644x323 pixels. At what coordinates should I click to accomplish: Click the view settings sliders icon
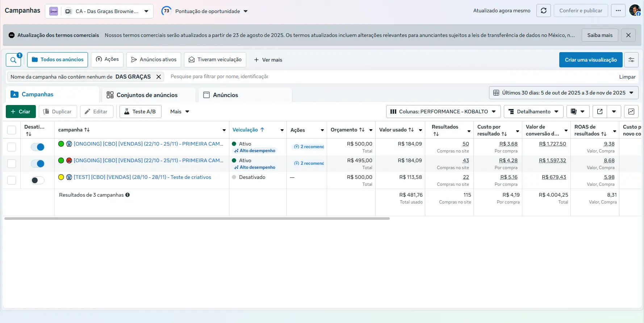coord(631,60)
